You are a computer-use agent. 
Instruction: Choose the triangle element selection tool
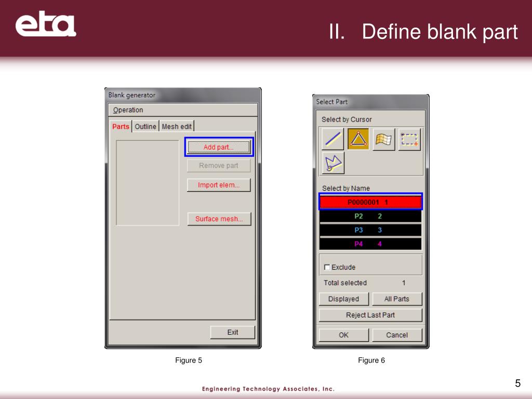(x=358, y=139)
